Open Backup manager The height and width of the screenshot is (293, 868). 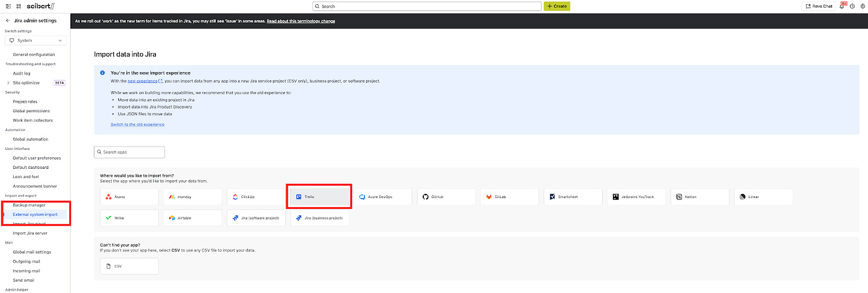(x=29, y=205)
